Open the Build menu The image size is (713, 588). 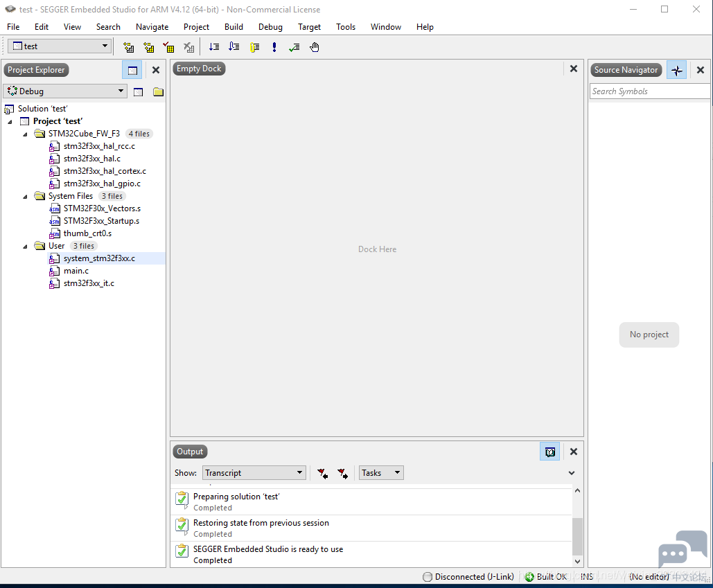(x=234, y=27)
